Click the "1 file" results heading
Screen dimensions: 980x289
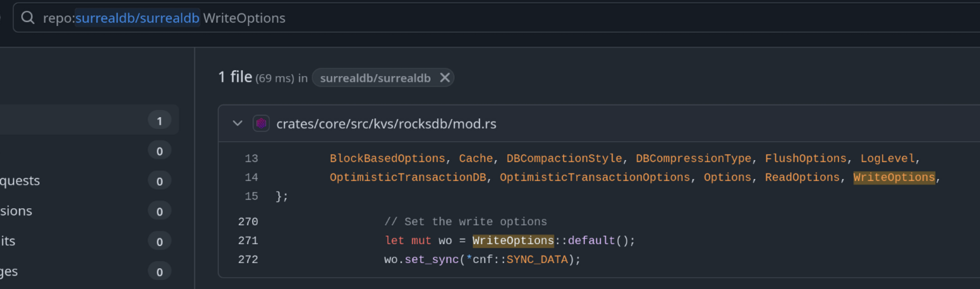235,77
